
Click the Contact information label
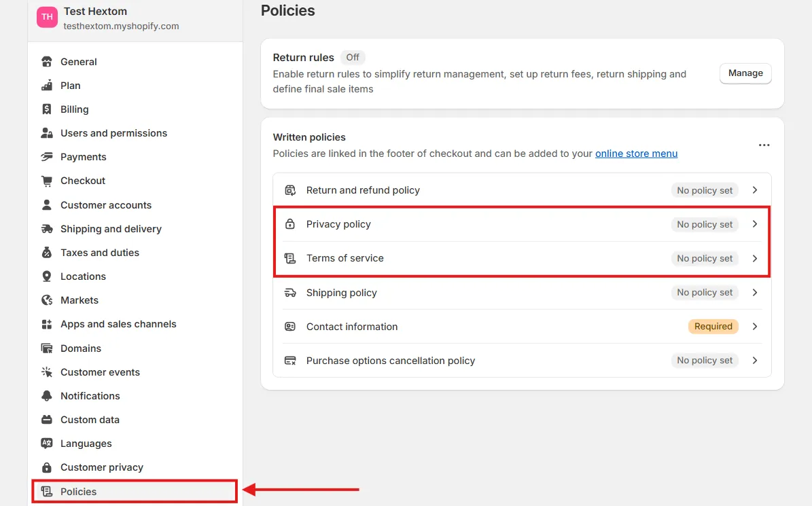coord(352,327)
